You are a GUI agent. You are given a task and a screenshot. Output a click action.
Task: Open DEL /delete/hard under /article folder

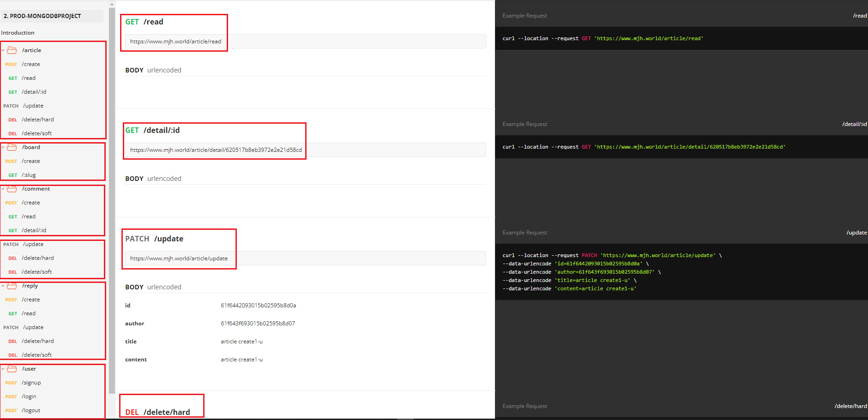pyautogui.click(x=31, y=120)
